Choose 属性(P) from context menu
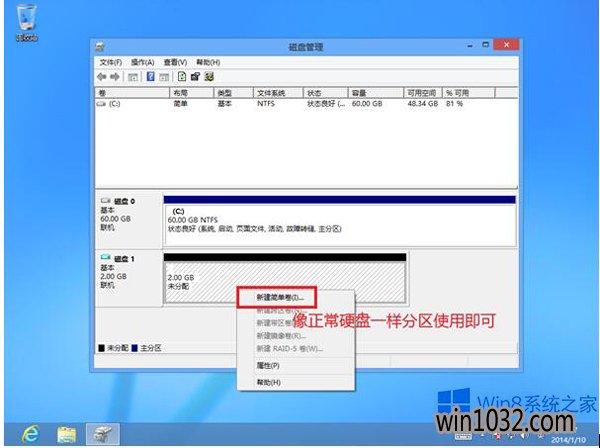 [x=269, y=366]
